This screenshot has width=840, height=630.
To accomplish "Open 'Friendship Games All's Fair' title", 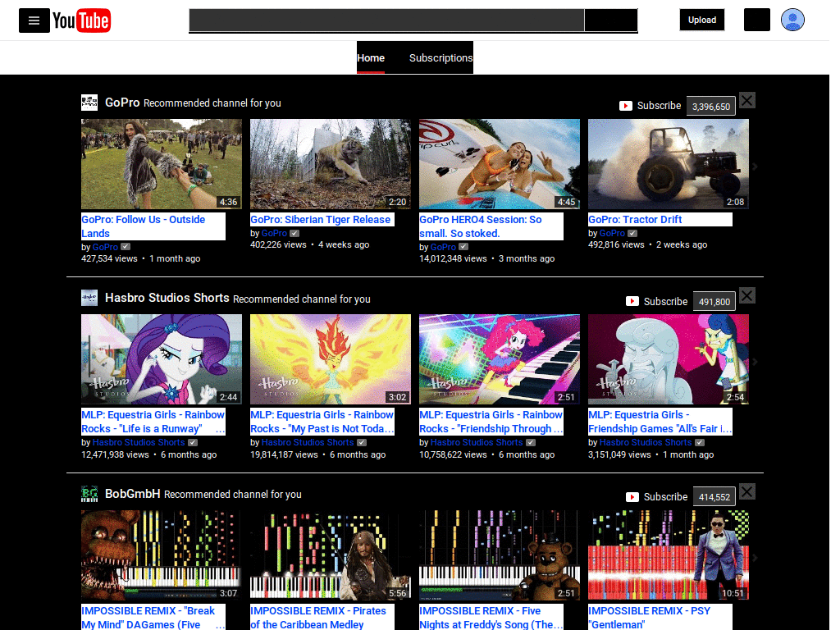I will pyautogui.click(x=660, y=422).
